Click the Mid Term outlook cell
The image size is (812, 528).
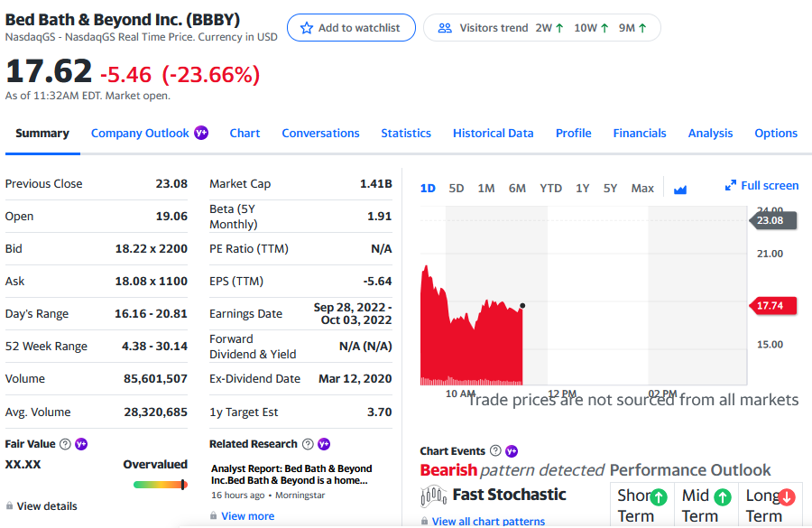pyautogui.click(x=706, y=505)
